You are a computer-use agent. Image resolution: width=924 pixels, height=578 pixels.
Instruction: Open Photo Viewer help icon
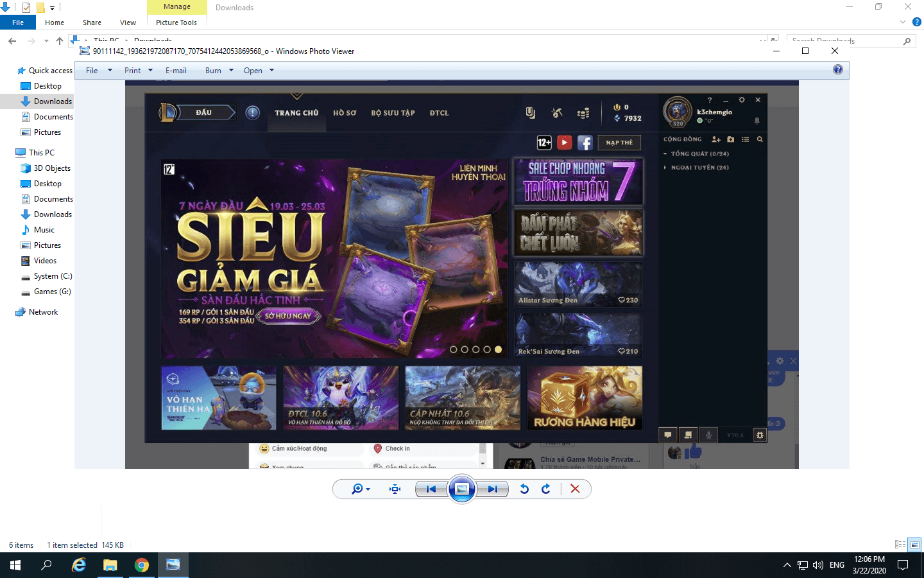click(x=838, y=69)
